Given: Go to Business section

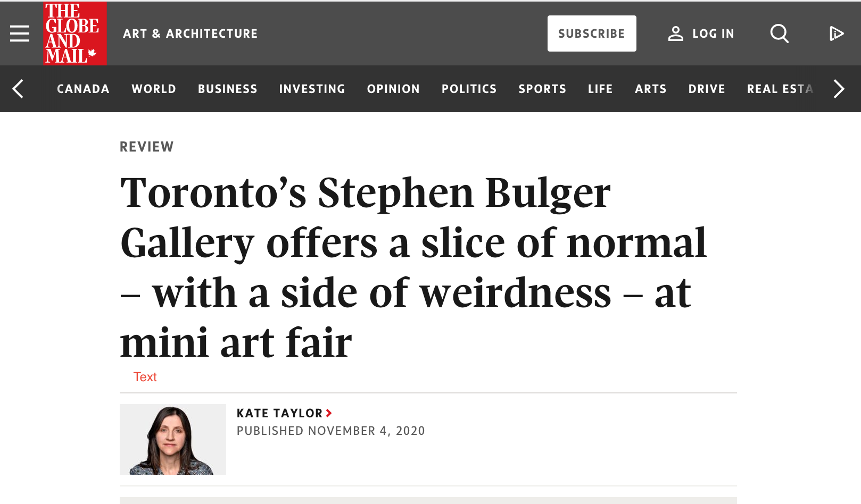Looking at the screenshot, I should point(228,89).
